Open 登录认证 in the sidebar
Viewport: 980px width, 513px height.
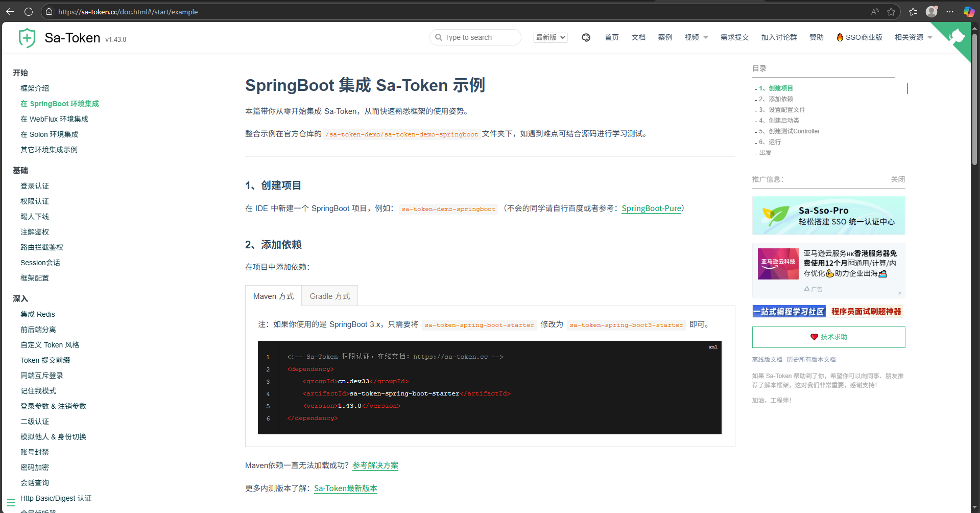tap(35, 186)
